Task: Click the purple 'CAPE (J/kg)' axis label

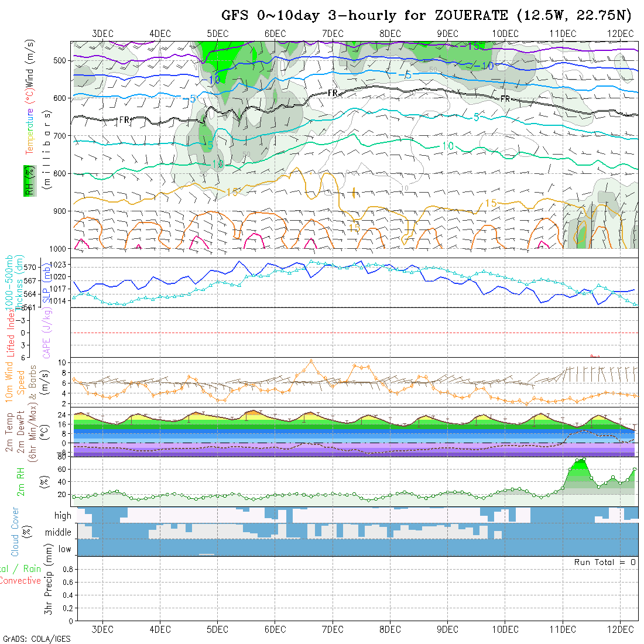Action: point(46,333)
